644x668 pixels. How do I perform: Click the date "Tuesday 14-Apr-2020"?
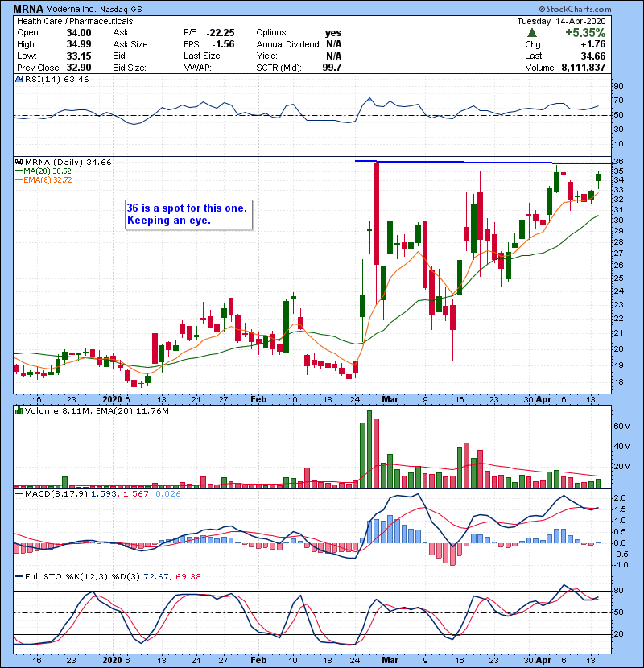tap(561, 21)
